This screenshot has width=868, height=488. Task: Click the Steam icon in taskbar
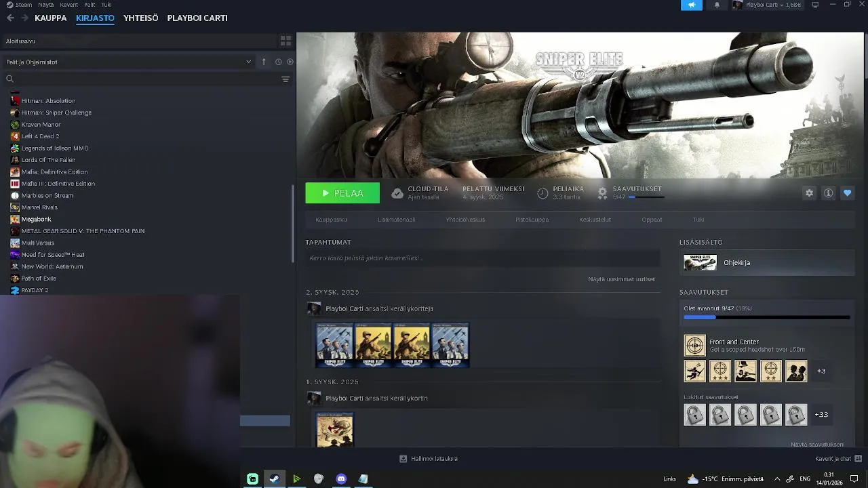[x=274, y=479]
